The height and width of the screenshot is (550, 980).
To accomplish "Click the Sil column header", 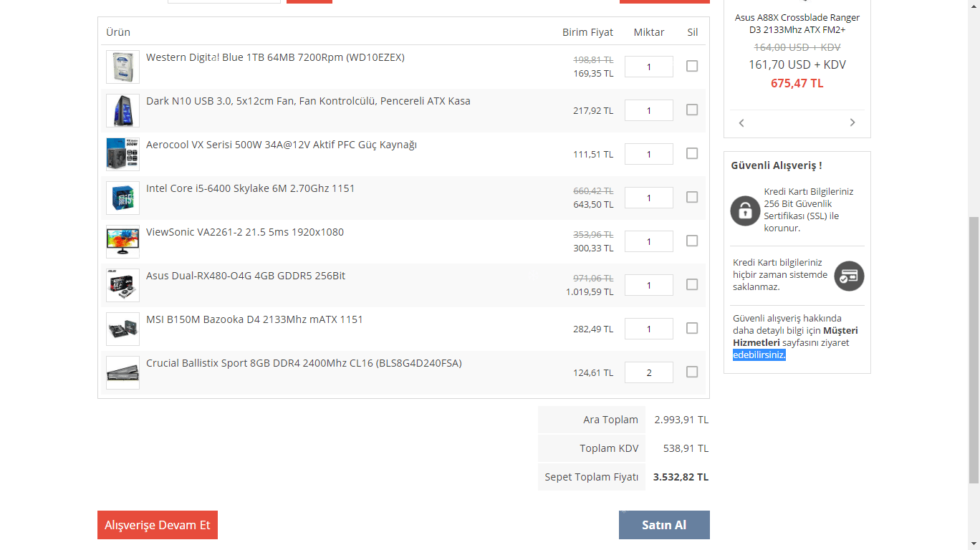I will pos(692,32).
